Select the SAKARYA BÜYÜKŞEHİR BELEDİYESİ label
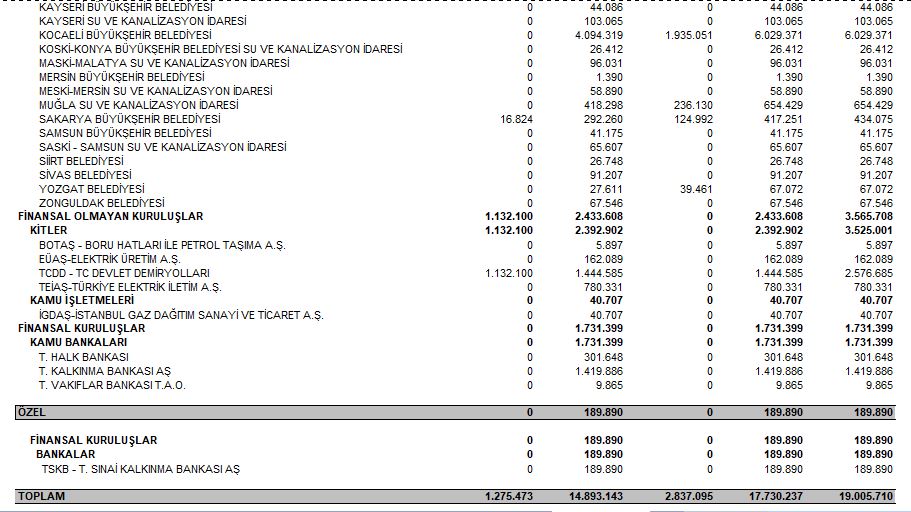The height and width of the screenshot is (512, 911). (x=130, y=119)
